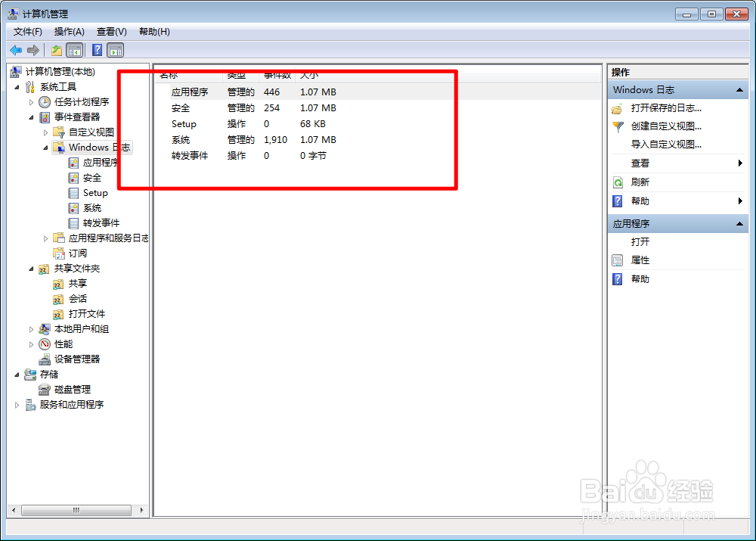Select the 磁盘管理 disk icon
Screen dimensions: 756x541
click(45, 390)
